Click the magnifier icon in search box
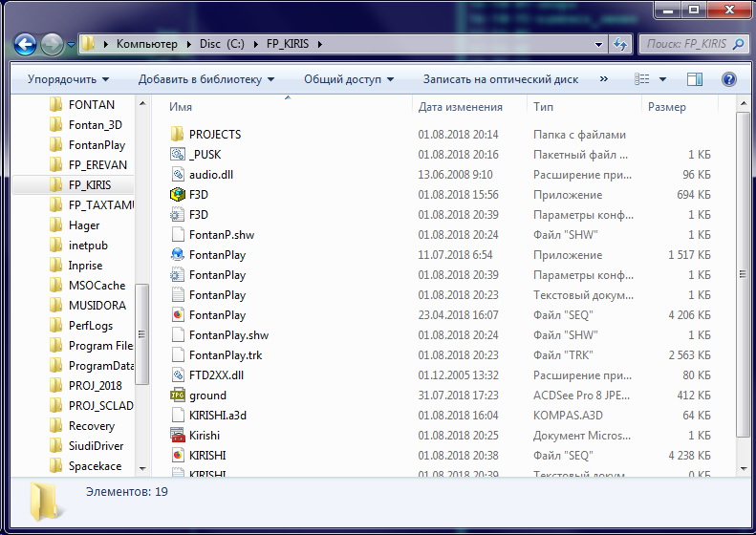 [738, 44]
